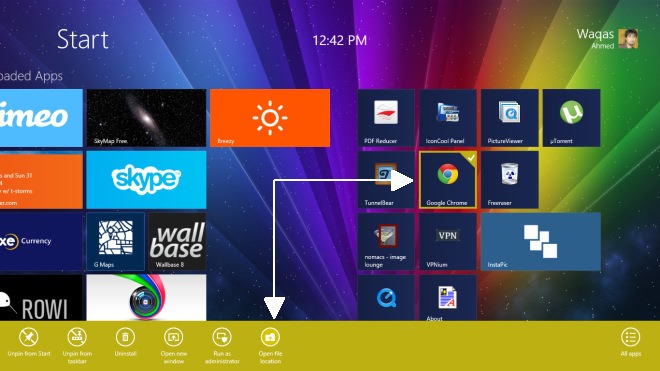
Task: Click Unpin from Start
Action: tap(29, 343)
